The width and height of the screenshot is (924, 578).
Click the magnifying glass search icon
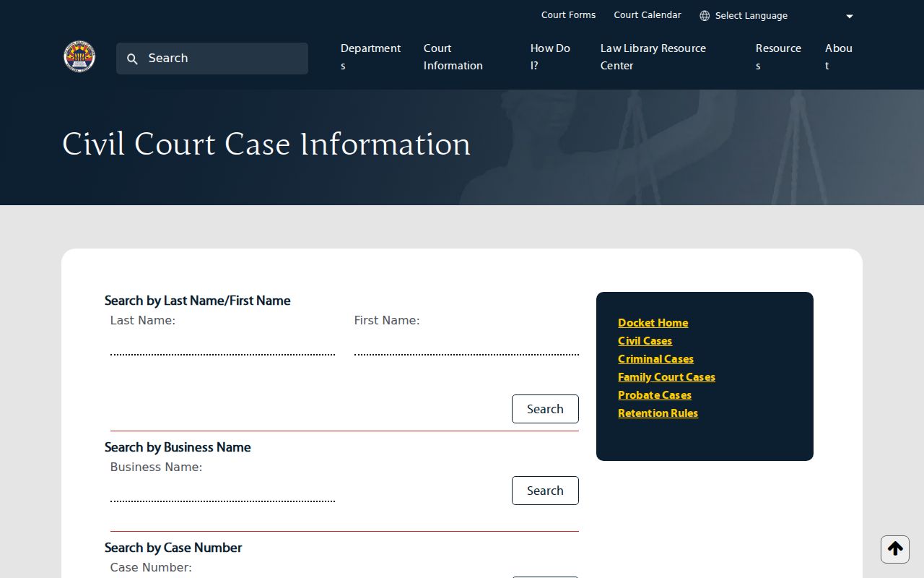pos(132,59)
